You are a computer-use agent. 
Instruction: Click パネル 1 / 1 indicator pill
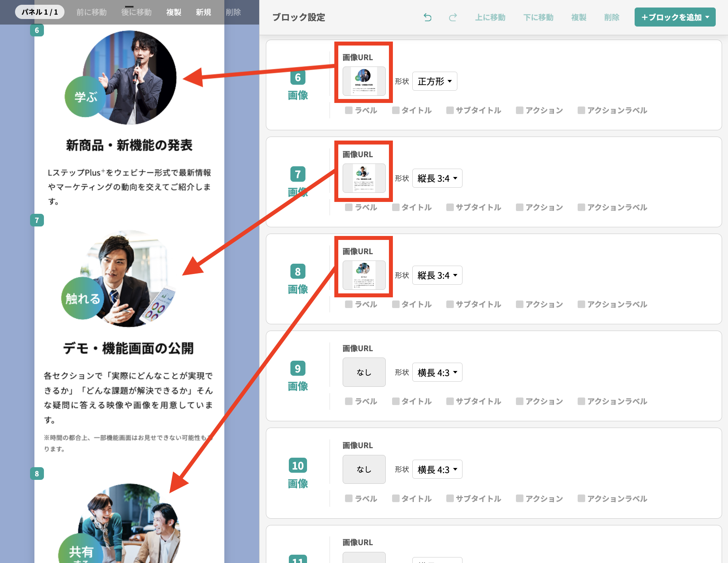[x=40, y=12]
